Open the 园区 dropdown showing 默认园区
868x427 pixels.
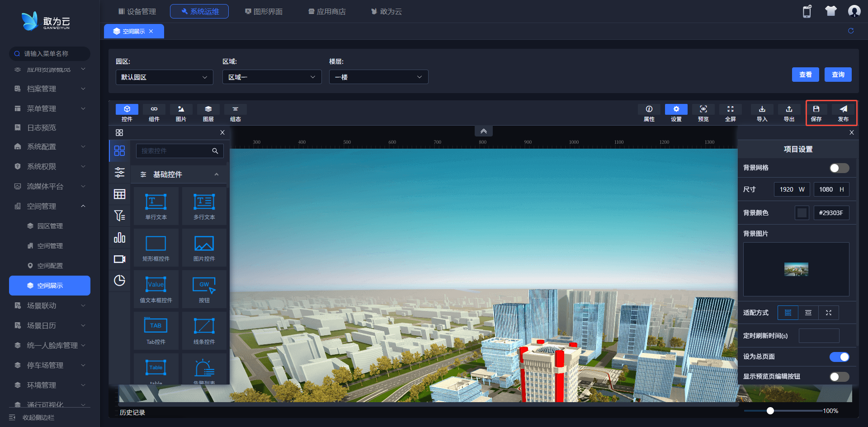[x=164, y=77]
